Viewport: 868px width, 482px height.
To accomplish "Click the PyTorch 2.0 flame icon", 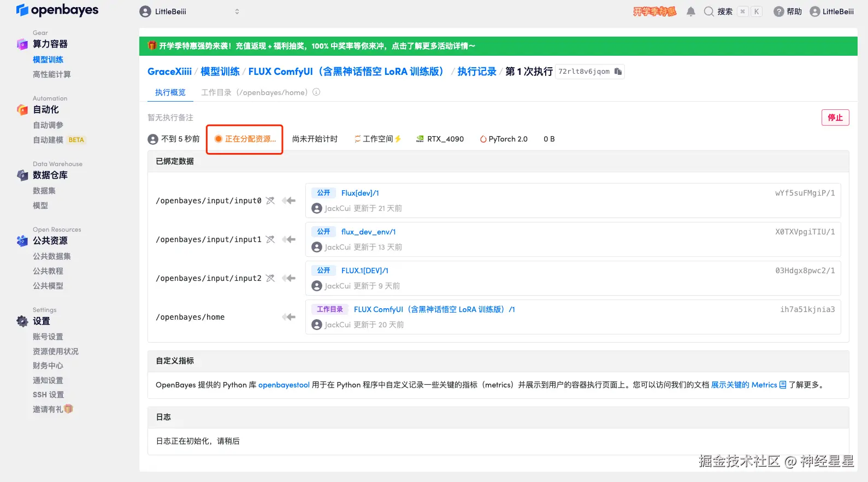I will [x=483, y=139].
